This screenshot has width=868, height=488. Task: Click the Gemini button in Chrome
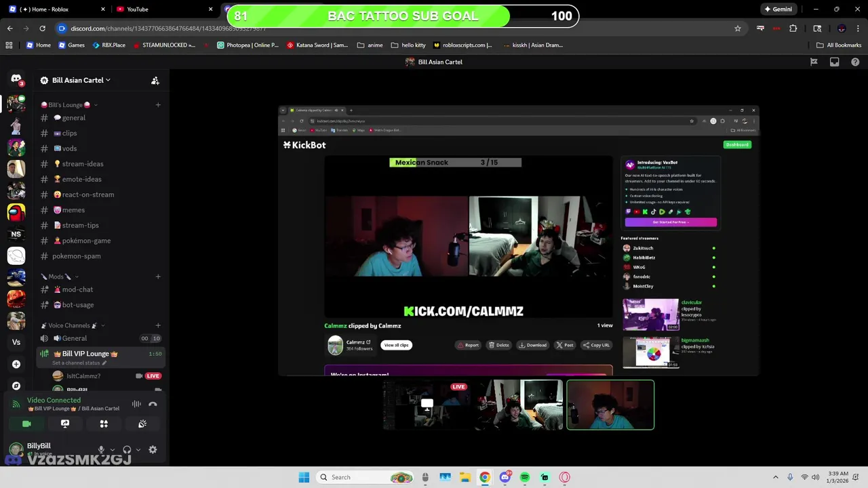(778, 9)
